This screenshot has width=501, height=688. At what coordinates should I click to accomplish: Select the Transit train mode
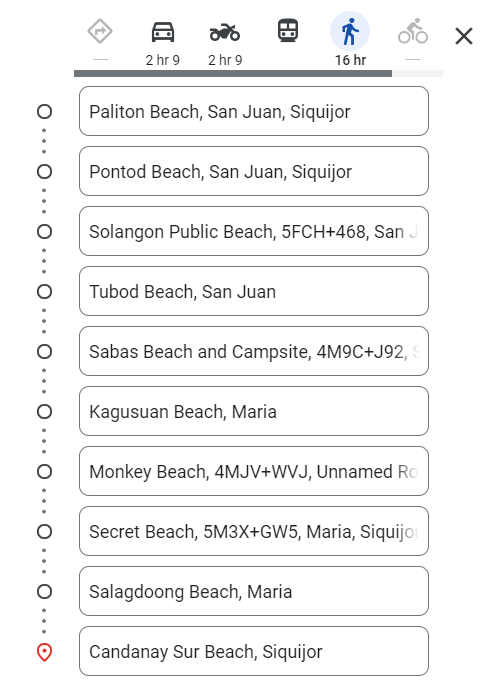coord(288,31)
